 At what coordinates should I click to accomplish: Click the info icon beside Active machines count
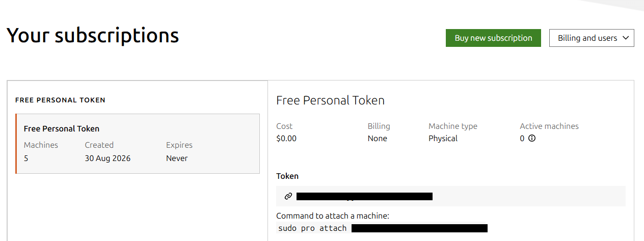[x=532, y=138]
